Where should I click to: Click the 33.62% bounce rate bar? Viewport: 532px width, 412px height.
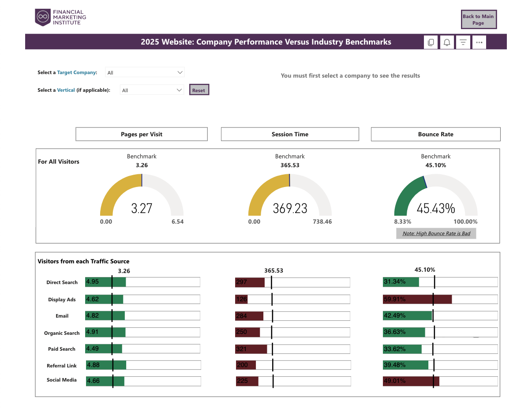(x=402, y=348)
